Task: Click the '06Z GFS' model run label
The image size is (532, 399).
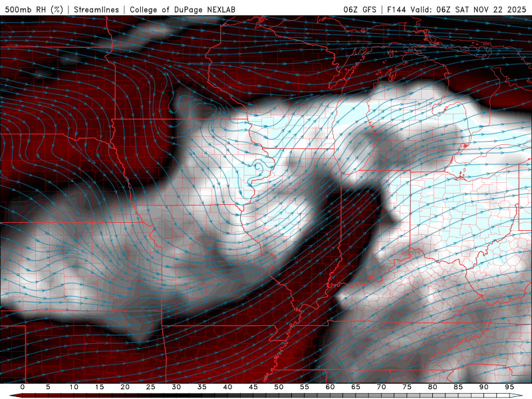Action: (x=360, y=9)
